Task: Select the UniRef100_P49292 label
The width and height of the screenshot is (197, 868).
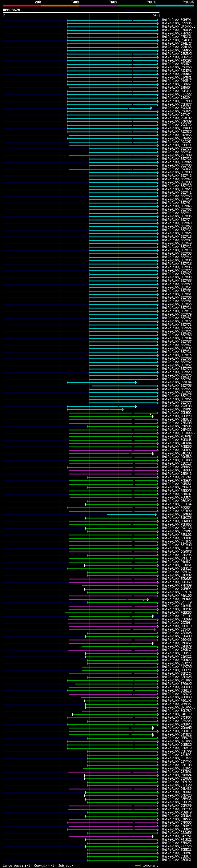Action: click(x=176, y=60)
